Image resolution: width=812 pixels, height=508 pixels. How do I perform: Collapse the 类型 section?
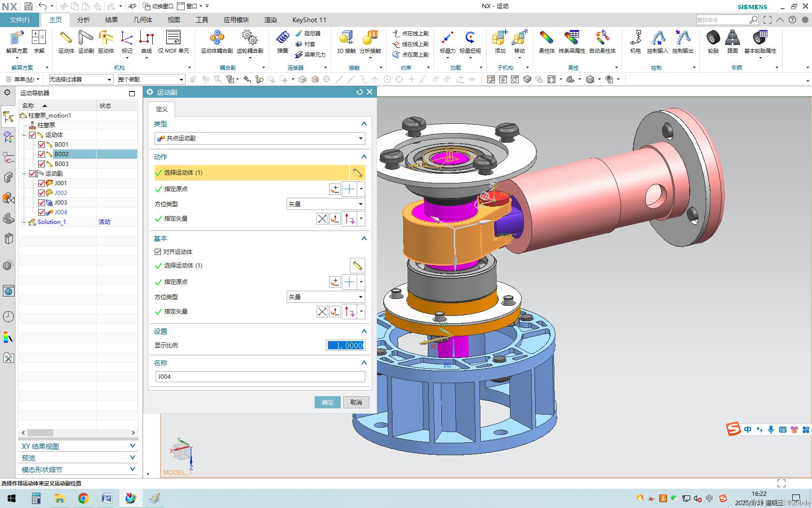tap(364, 124)
